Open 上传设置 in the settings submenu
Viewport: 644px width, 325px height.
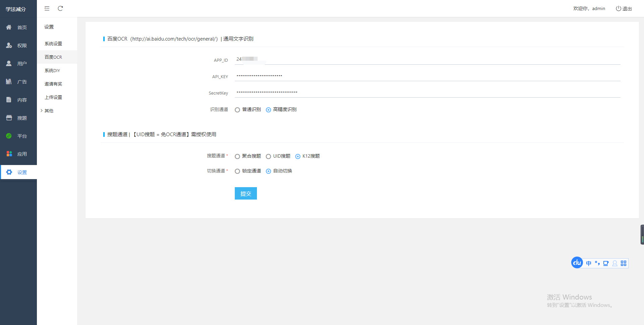coord(53,97)
